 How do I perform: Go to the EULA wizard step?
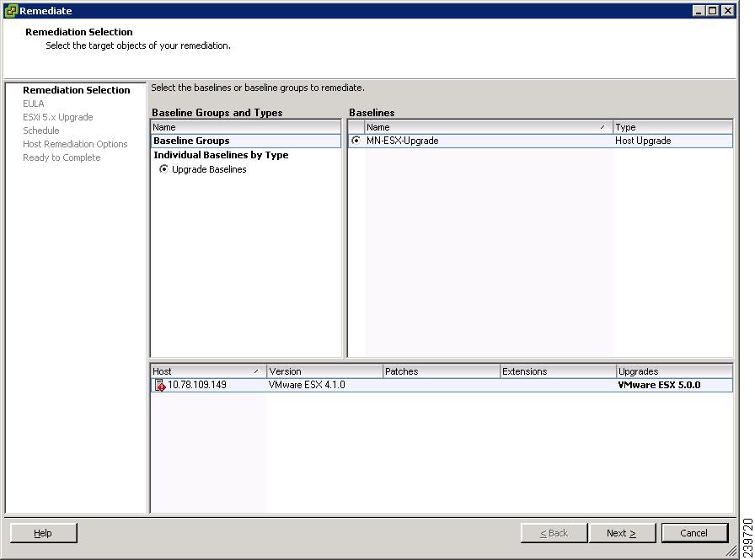click(33, 104)
